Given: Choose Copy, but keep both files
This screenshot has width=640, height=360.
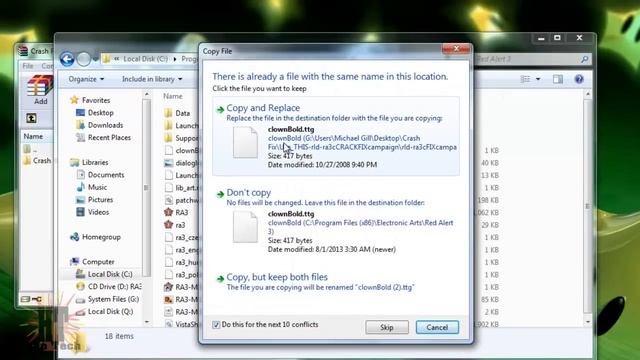Looking at the screenshot, I should click(x=336, y=282).
